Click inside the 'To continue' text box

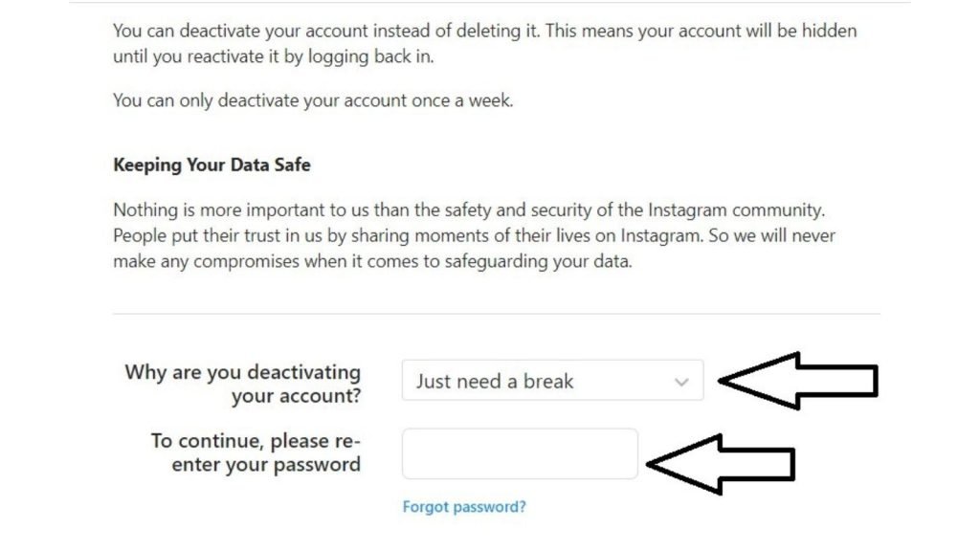tap(522, 453)
